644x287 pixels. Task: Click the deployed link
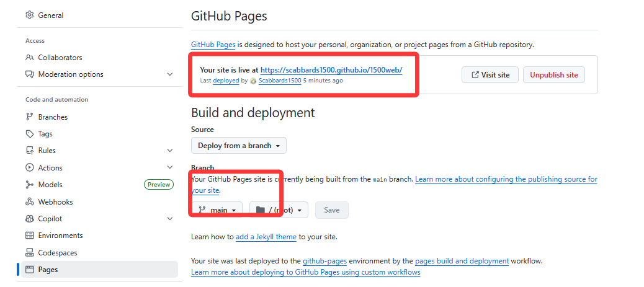226,81
